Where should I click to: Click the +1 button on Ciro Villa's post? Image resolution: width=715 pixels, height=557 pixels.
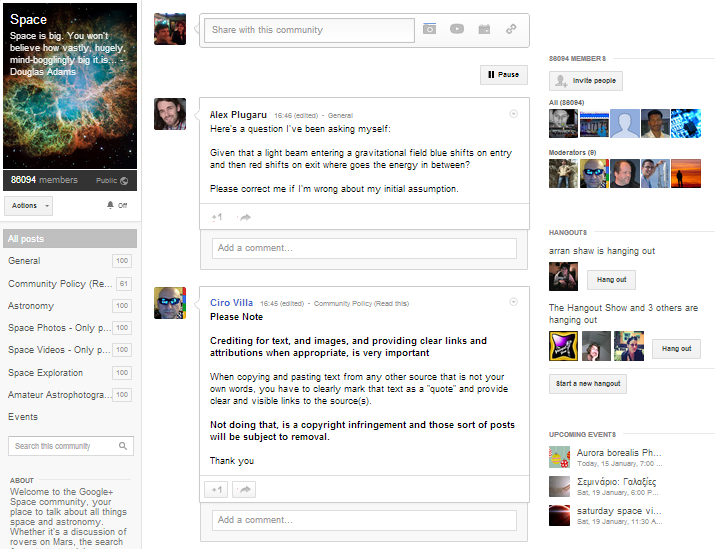[217, 490]
